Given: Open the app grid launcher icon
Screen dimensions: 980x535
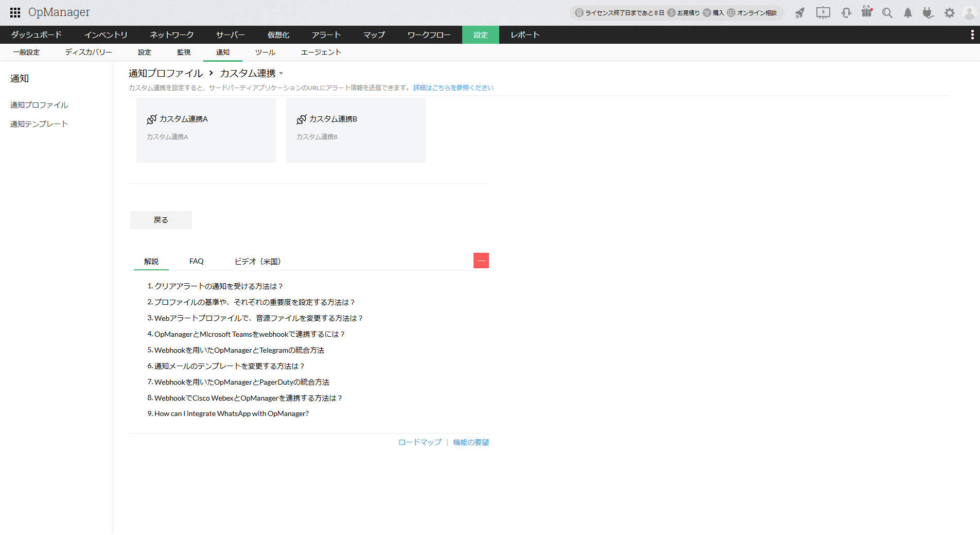Looking at the screenshot, I should (15, 12).
